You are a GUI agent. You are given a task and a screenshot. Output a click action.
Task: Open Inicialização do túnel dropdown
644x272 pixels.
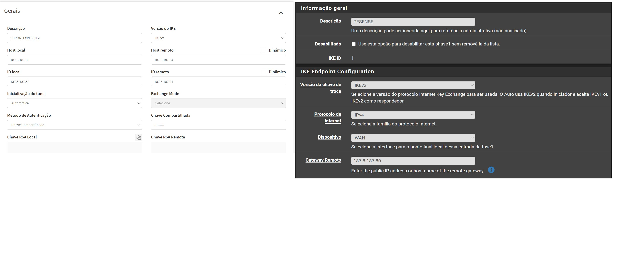74,103
